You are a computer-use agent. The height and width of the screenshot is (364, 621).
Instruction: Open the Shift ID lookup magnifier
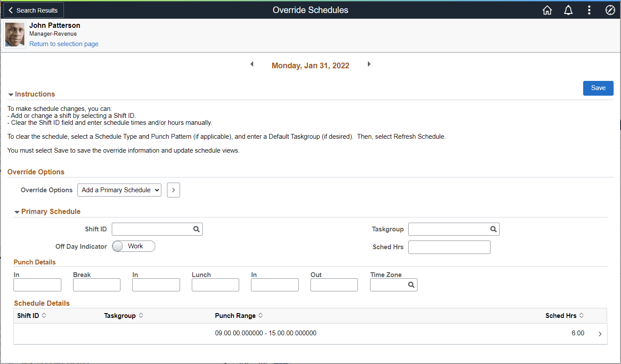197,229
